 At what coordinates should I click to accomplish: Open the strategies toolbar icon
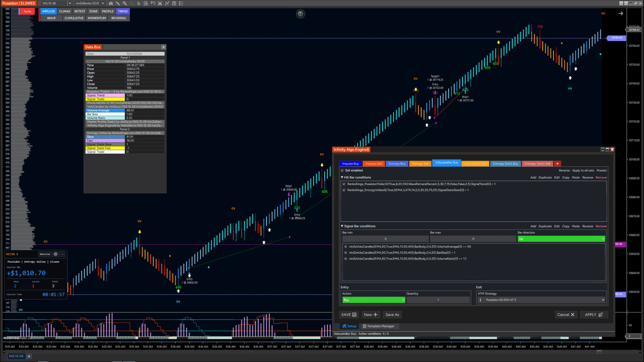167,3
